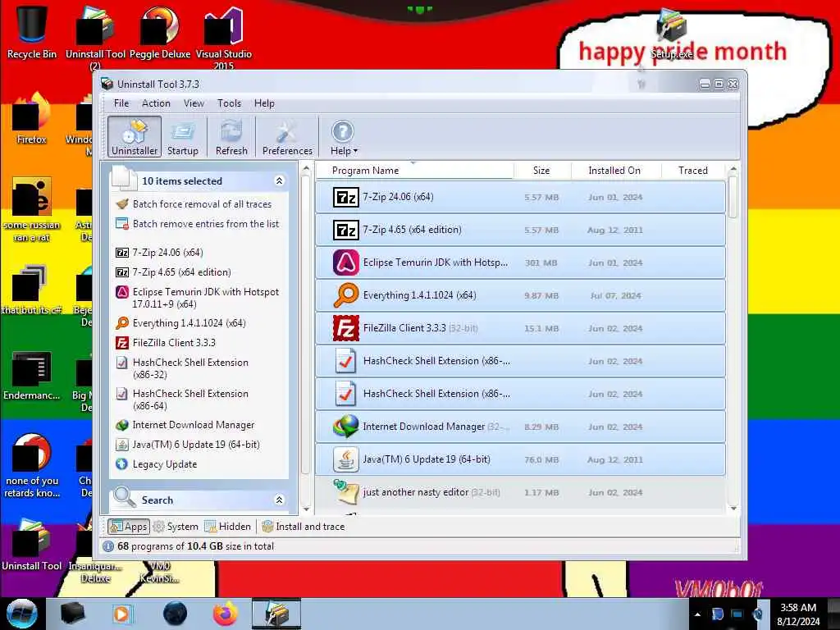Open the Action menu
840x630 pixels.
click(x=156, y=103)
